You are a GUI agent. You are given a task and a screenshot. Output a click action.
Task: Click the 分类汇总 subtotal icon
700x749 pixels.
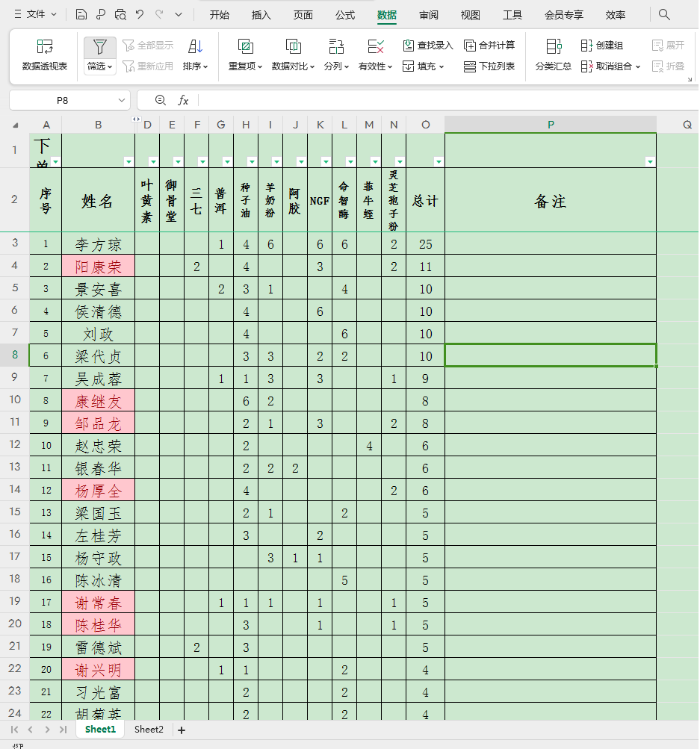point(554,46)
